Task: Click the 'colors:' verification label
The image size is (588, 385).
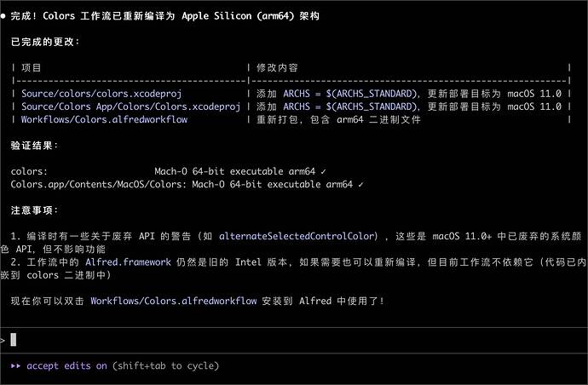Action: coord(29,171)
